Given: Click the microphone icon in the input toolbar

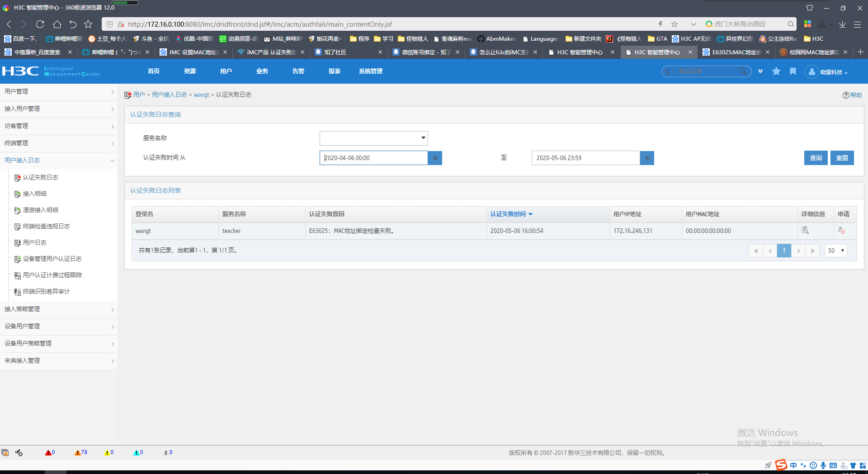Looking at the screenshot, I should tap(823, 465).
